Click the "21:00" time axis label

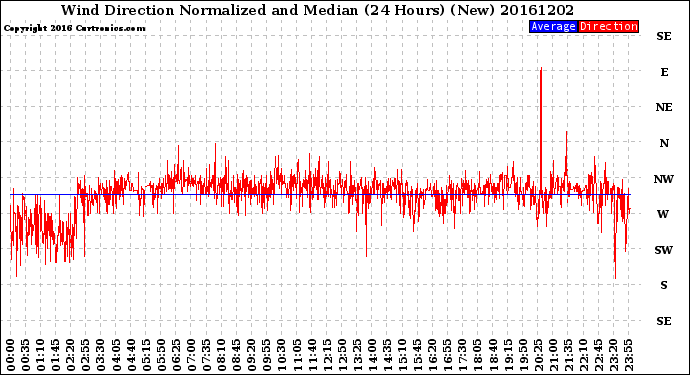coord(553,355)
